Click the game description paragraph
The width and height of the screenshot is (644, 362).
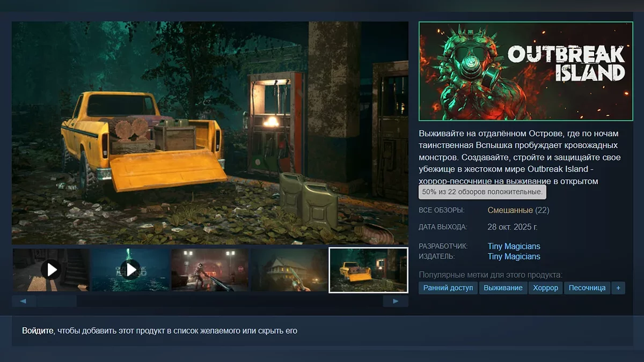click(x=519, y=157)
